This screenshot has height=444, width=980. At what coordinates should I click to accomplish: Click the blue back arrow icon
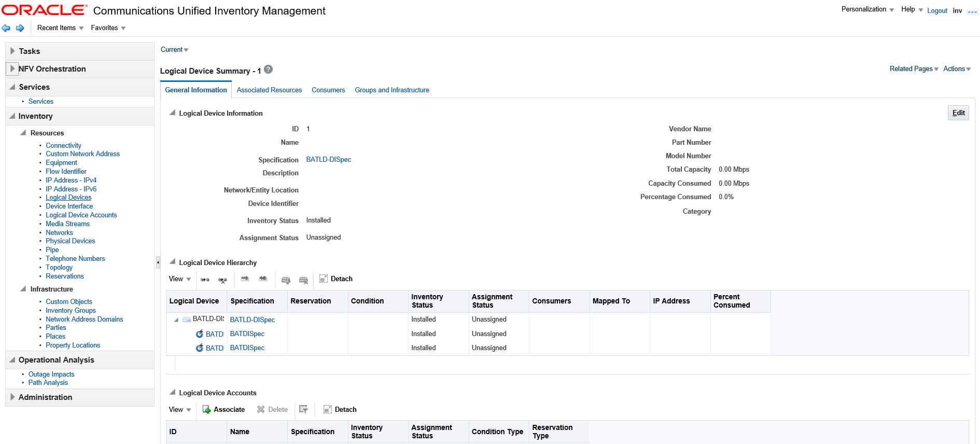[6, 28]
